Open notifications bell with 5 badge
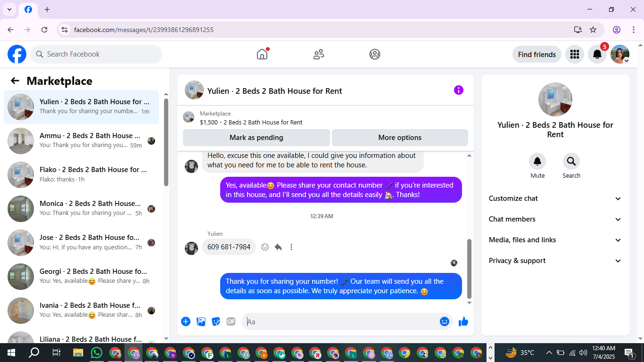This screenshot has width=644, height=362. point(597,54)
